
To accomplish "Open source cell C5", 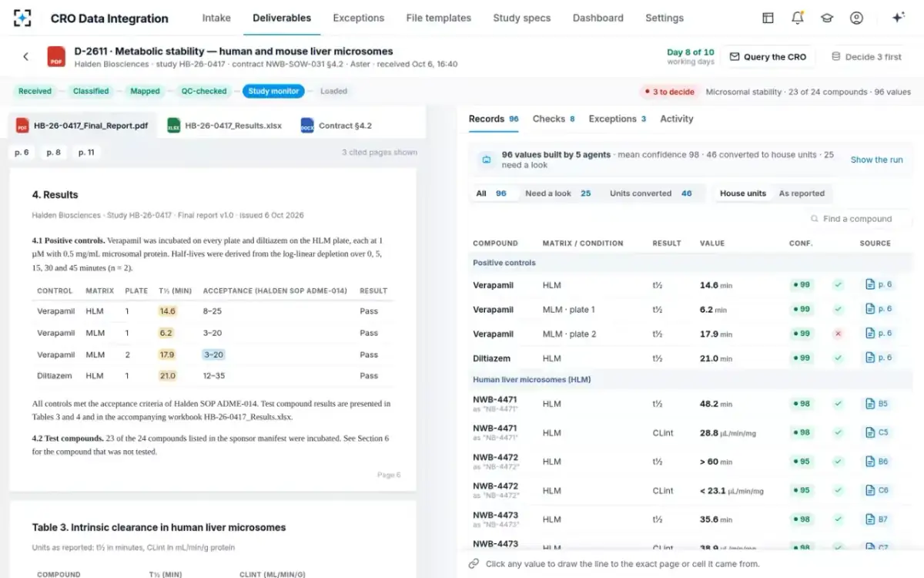I will point(877,432).
